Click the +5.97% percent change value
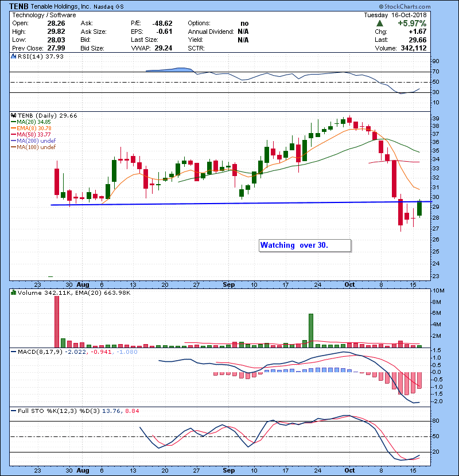The image size is (459, 476). (x=412, y=24)
